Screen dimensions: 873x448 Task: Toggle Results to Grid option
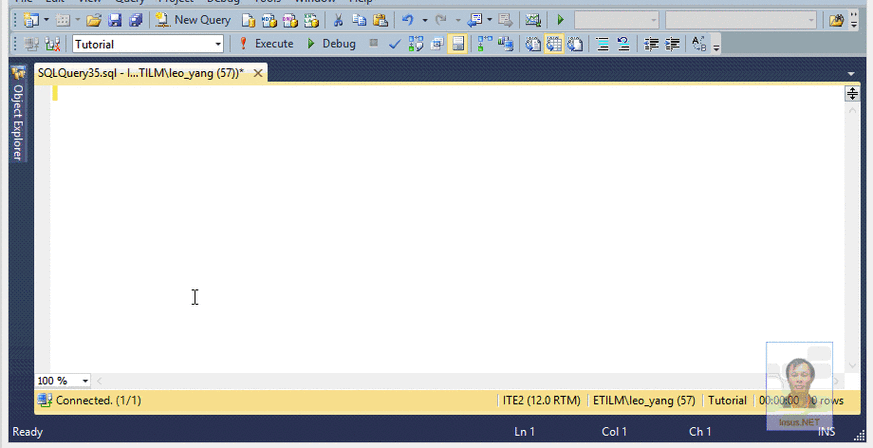tap(553, 44)
